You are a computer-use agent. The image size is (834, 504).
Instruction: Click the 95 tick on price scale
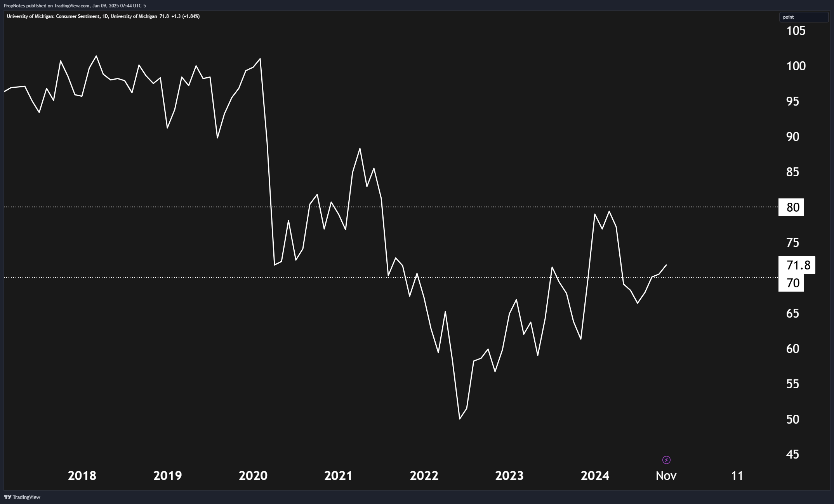[x=793, y=101]
